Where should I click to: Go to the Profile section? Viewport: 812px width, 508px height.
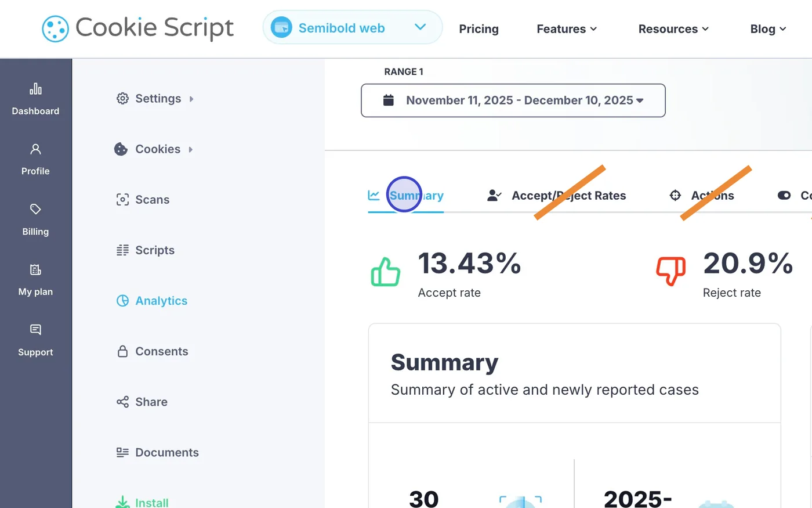pyautogui.click(x=35, y=160)
